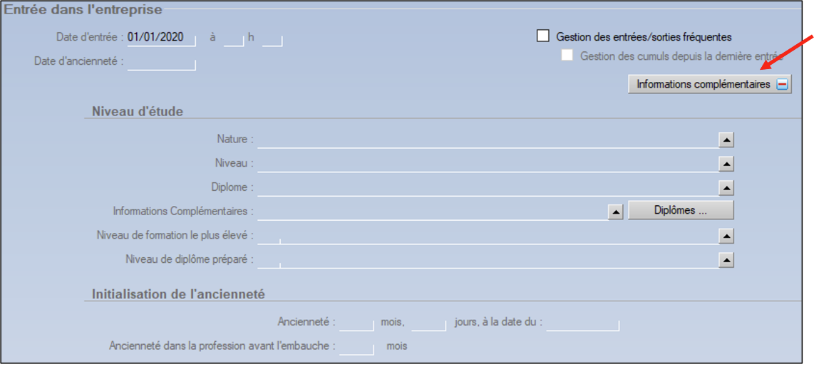
Task: Open the Nature dropdown arrow
Action: coord(726,140)
